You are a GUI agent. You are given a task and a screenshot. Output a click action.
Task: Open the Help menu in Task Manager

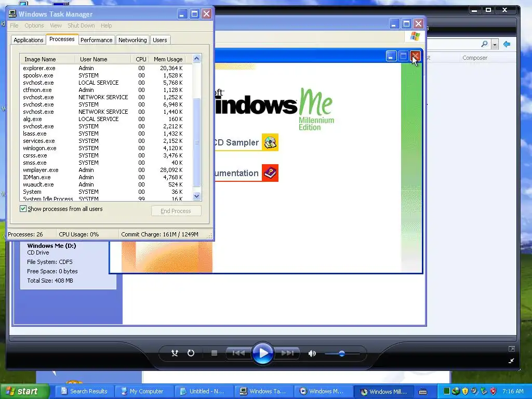click(106, 25)
